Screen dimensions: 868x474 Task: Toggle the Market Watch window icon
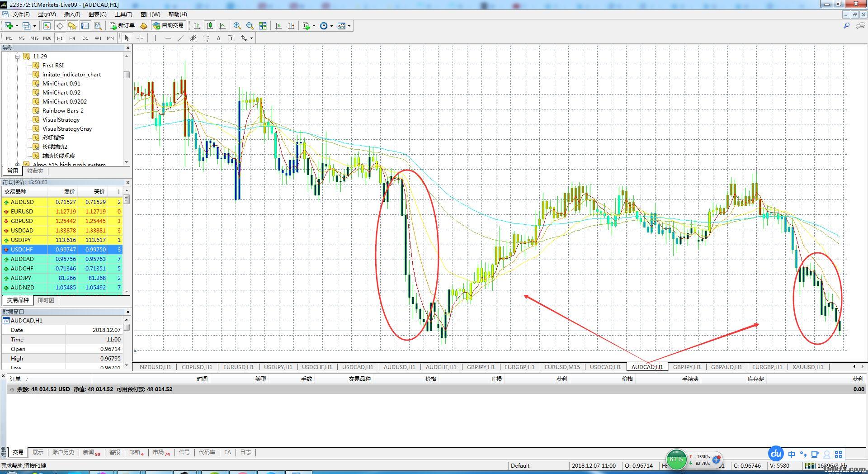point(47,26)
